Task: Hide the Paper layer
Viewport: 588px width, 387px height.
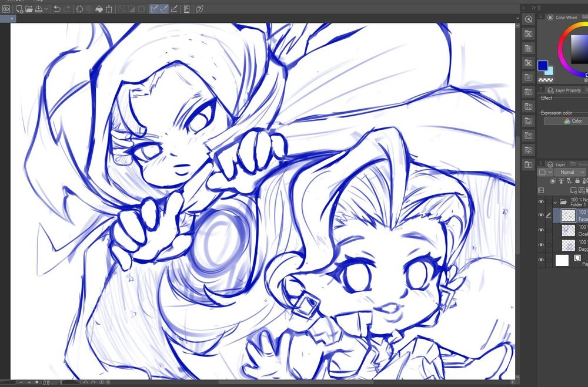Action: tap(541, 260)
